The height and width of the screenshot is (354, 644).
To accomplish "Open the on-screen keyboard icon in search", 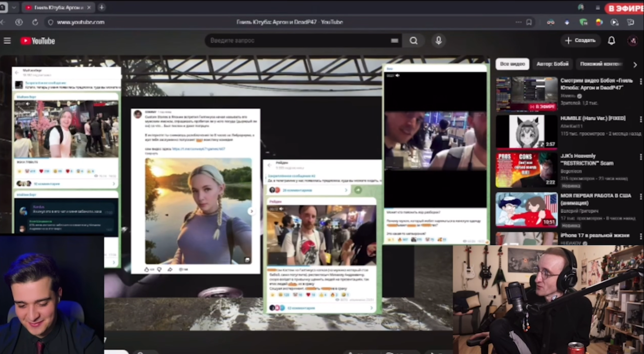I will [394, 41].
